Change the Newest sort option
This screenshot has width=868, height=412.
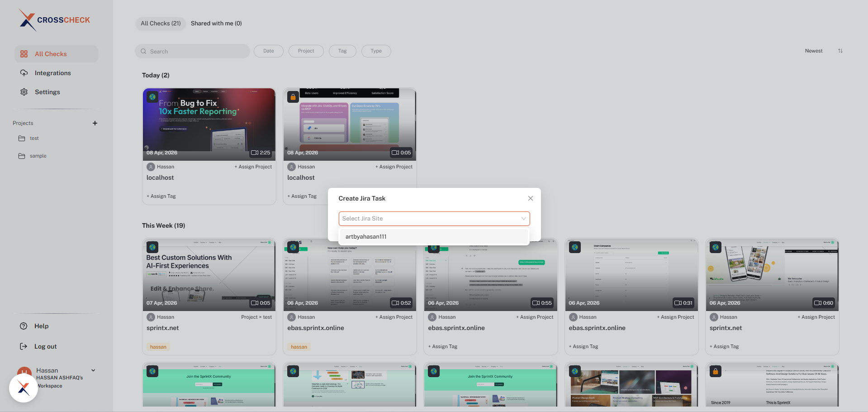coord(814,51)
